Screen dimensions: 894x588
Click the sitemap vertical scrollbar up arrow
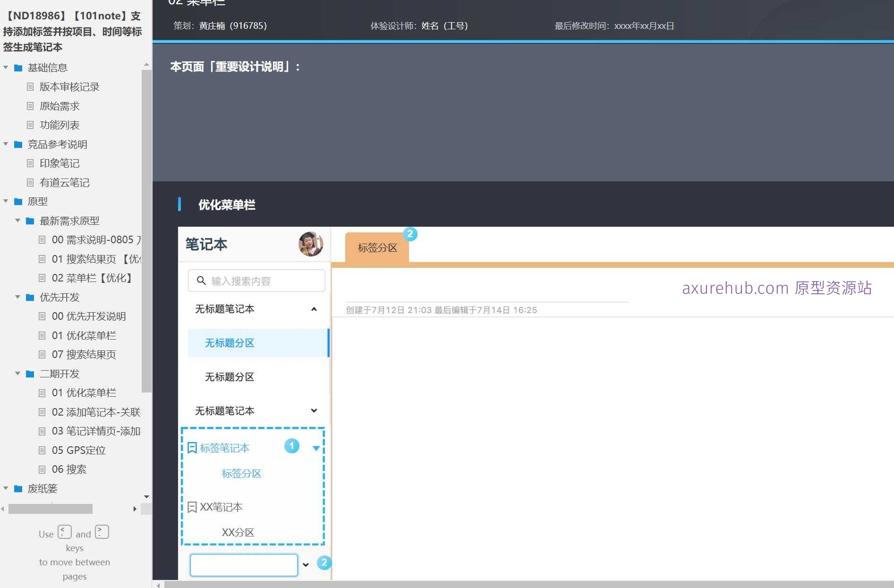[146, 64]
